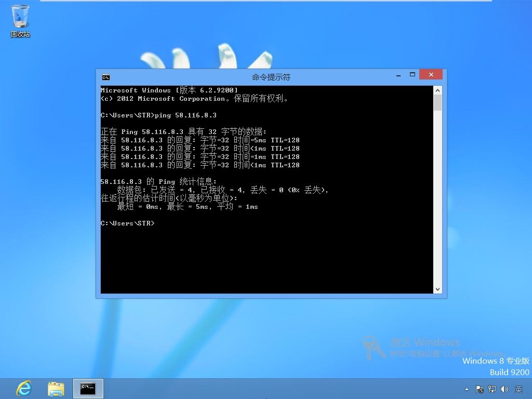Click the '正在 Ping 58.116.8.3 具有 32 字节的数据' line

183,131
